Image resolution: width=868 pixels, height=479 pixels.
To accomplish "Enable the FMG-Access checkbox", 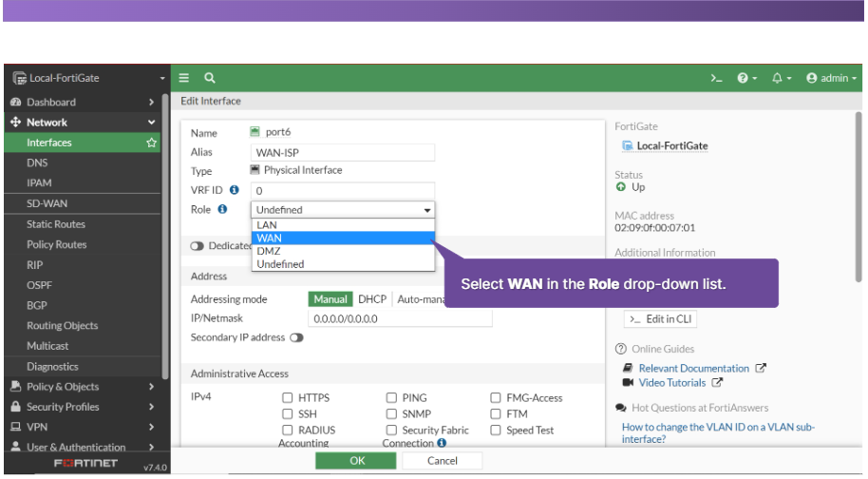I will [x=496, y=397].
